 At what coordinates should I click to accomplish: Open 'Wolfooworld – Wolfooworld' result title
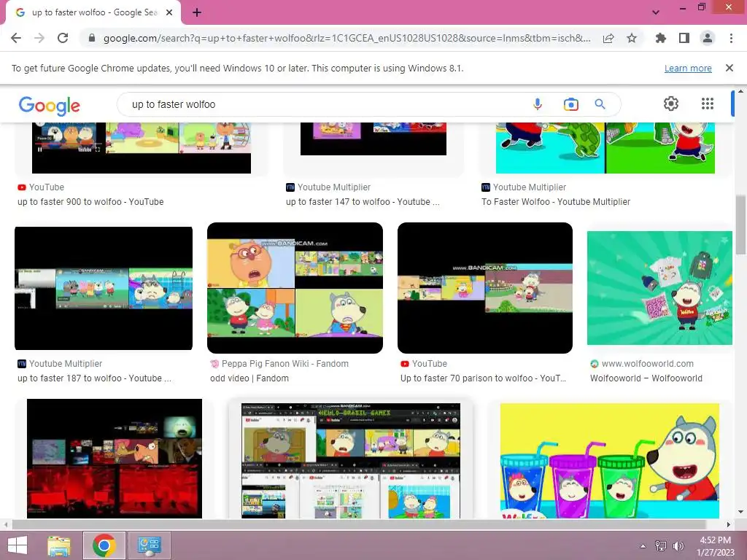[x=646, y=378]
